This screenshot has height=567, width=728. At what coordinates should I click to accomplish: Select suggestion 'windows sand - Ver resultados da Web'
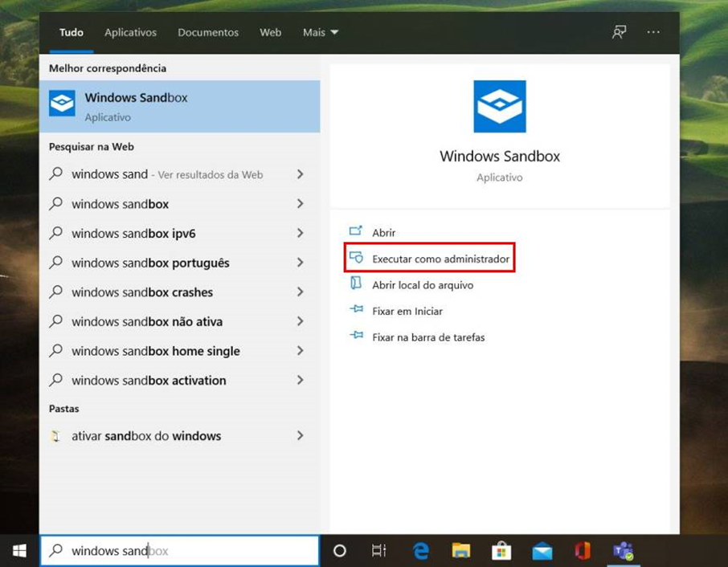pyautogui.click(x=180, y=174)
